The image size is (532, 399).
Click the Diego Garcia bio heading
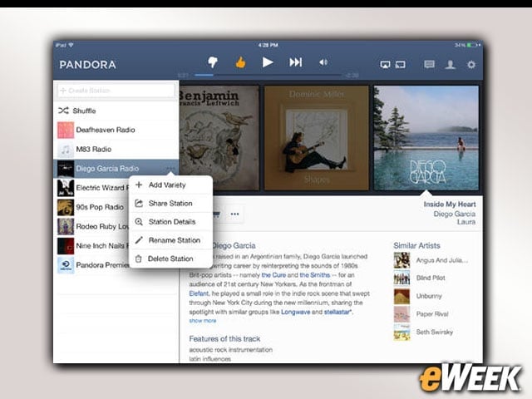pos(234,245)
